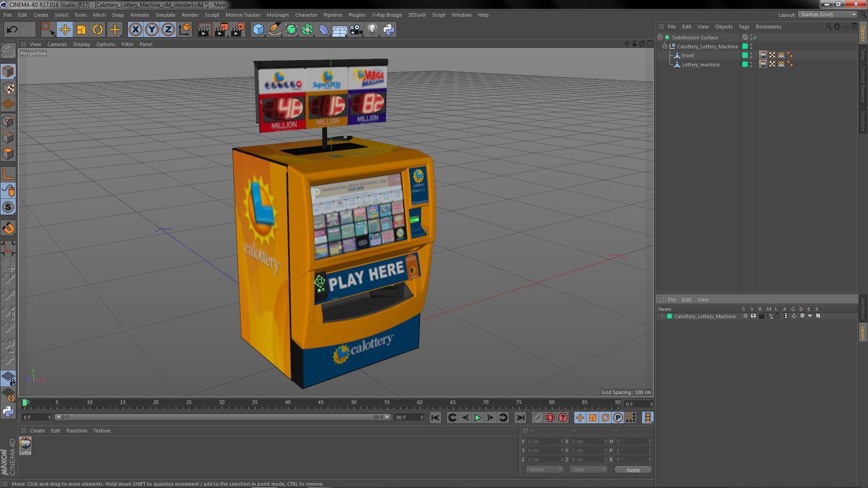Click the Apply button in coordinates panel
The width and height of the screenshot is (868, 488).
(x=633, y=470)
